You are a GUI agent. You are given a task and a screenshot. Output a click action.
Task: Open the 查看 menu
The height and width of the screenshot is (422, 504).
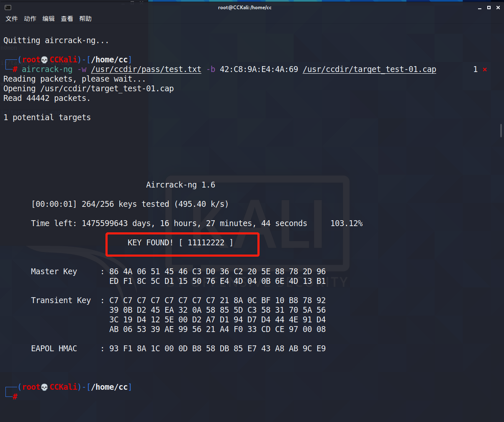coord(67,19)
